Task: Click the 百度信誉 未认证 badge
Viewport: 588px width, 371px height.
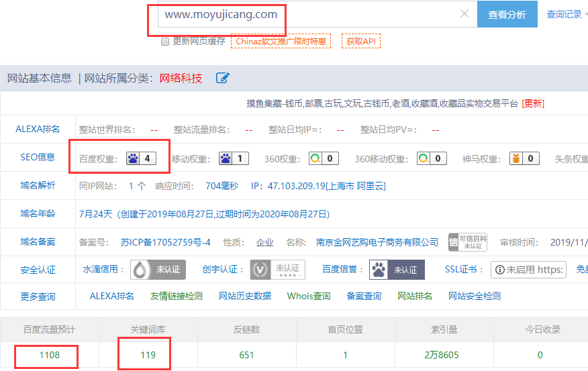Action: coord(397,270)
